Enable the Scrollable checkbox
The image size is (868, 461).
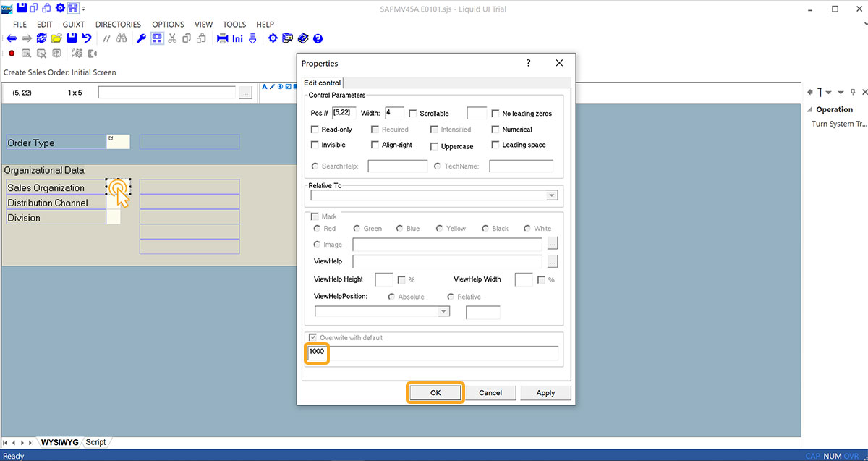tap(413, 114)
